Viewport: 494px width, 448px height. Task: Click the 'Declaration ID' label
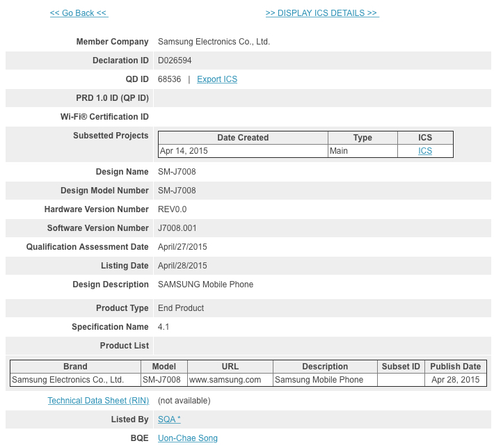120,61
